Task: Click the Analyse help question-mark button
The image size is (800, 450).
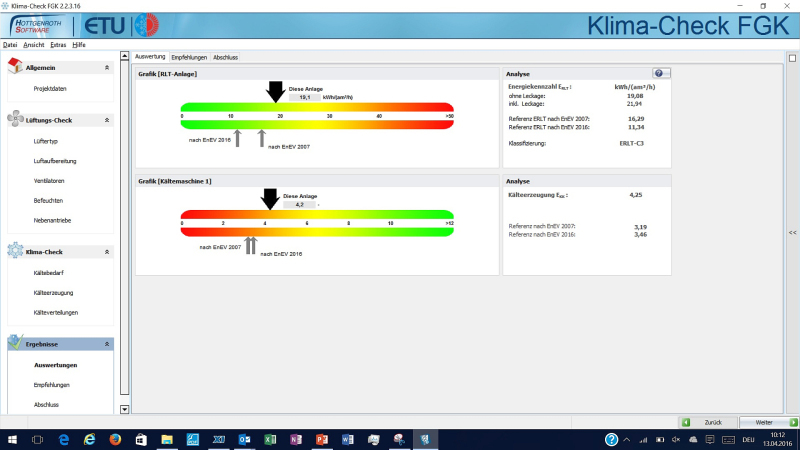Action: pyautogui.click(x=661, y=73)
